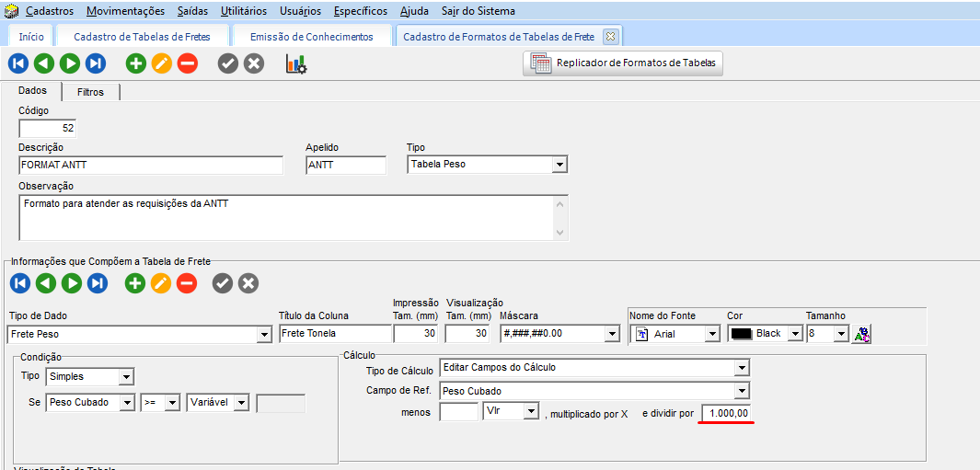980x470 pixels.
Task: Expand the Tipo dropdown showing Tabela Peso
Action: coord(559,165)
